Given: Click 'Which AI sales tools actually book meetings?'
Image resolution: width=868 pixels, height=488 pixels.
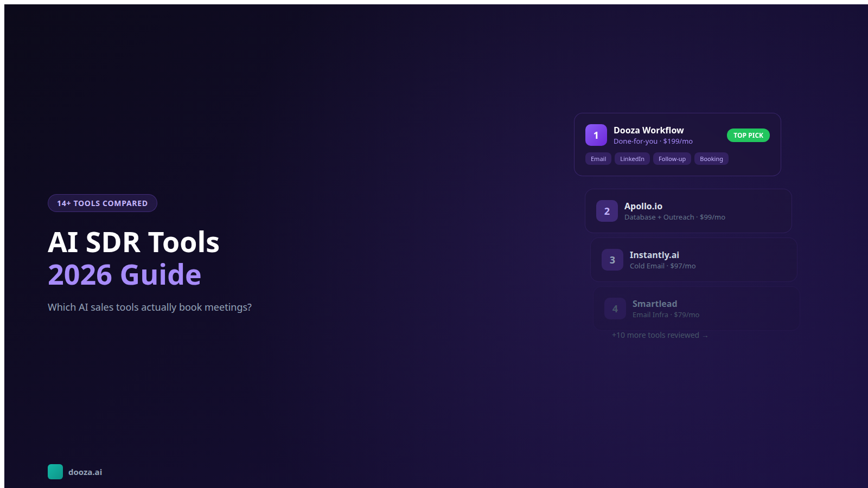Looking at the screenshot, I should coord(150,307).
